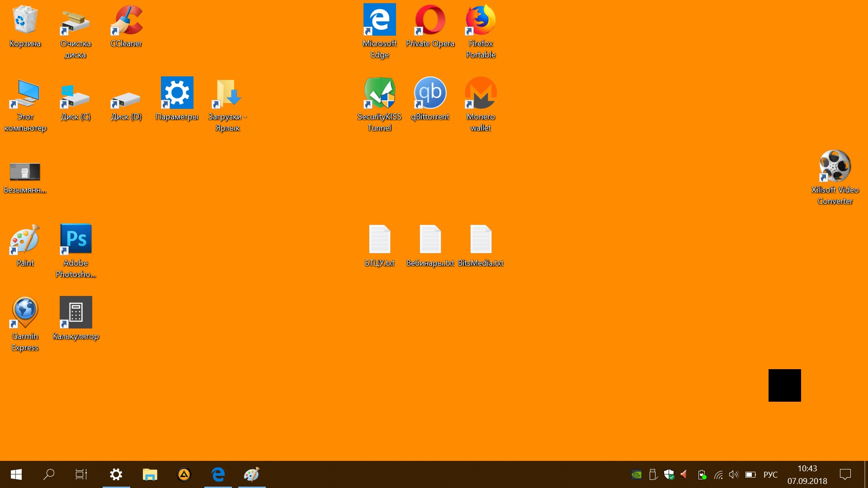Viewport: 868px width, 488px height.
Task: Launch qBittorrent client
Action: click(430, 92)
